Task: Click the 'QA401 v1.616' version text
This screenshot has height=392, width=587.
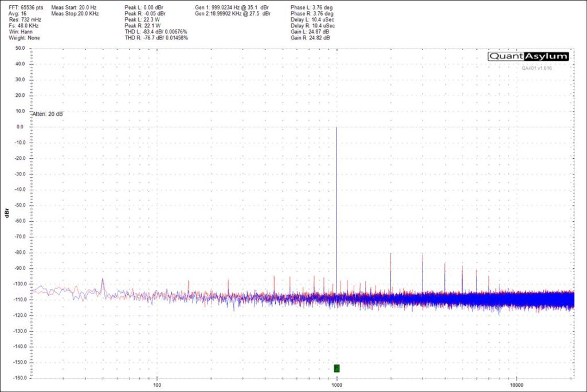Action: point(537,68)
